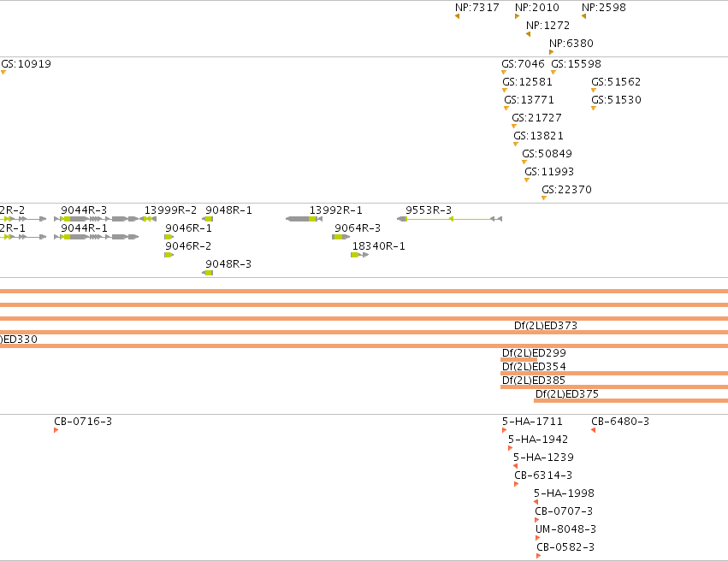The height and width of the screenshot is (561, 728).
Task: Select the NP:1272 insertion marker
Action: (529, 34)
